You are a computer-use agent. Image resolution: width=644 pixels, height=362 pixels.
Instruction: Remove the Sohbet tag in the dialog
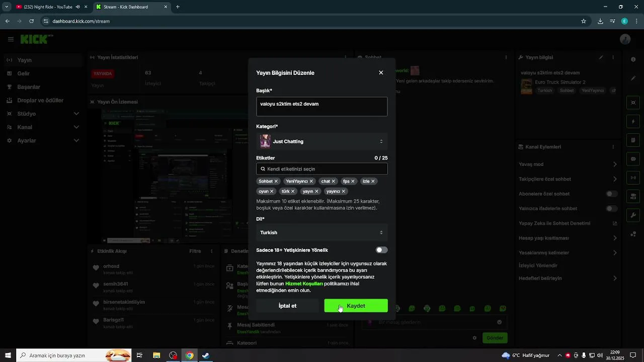[x=276, y=182]
